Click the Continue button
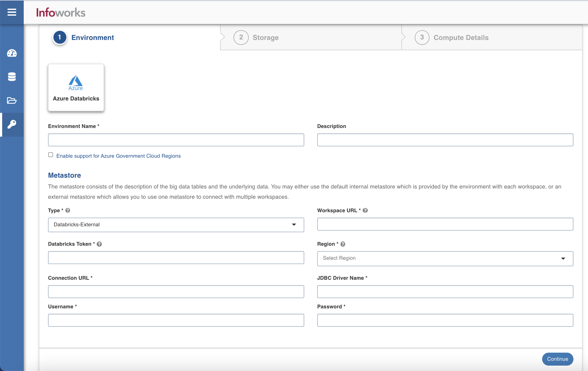This screenshot has height=371, width=588. (558, 359)
